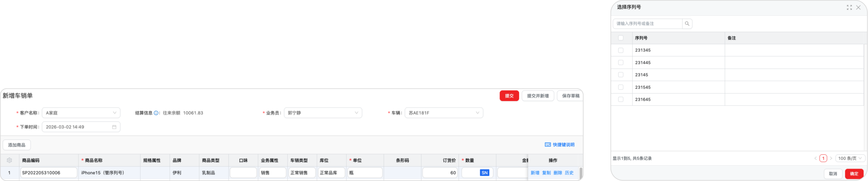Go to next page arrow in pagination
The image size is (868, 181).
coord(831,158)
